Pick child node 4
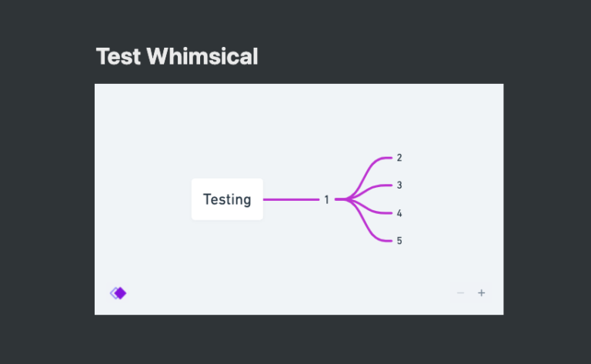591x364 pixels. coord(399,213)
